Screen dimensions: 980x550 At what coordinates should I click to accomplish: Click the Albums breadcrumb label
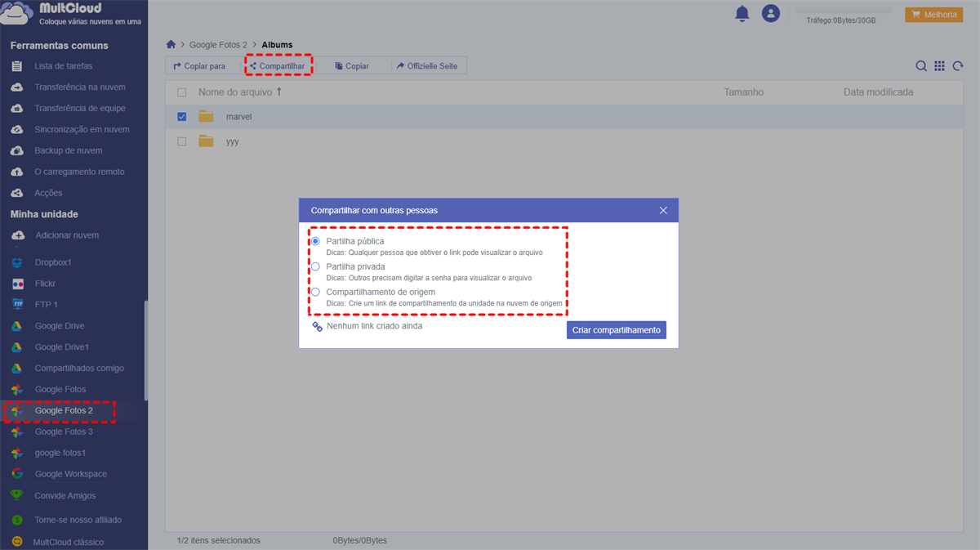point(277,45)
